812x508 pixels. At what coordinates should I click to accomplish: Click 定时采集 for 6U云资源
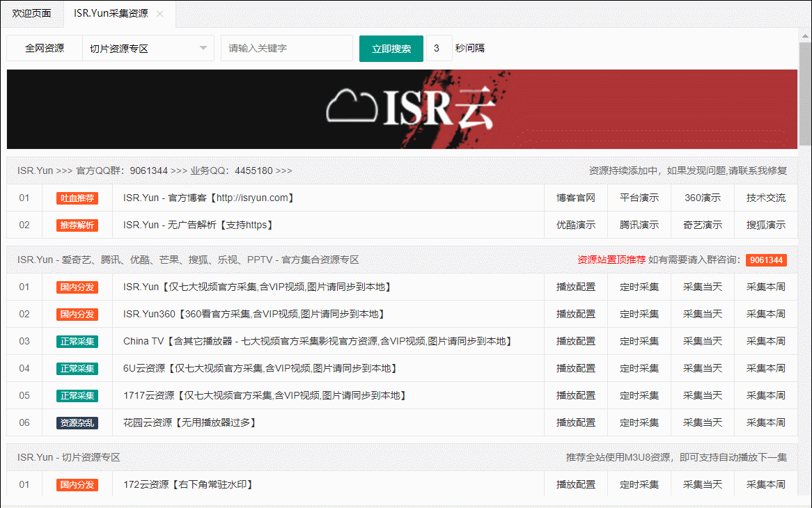(639, 369)
